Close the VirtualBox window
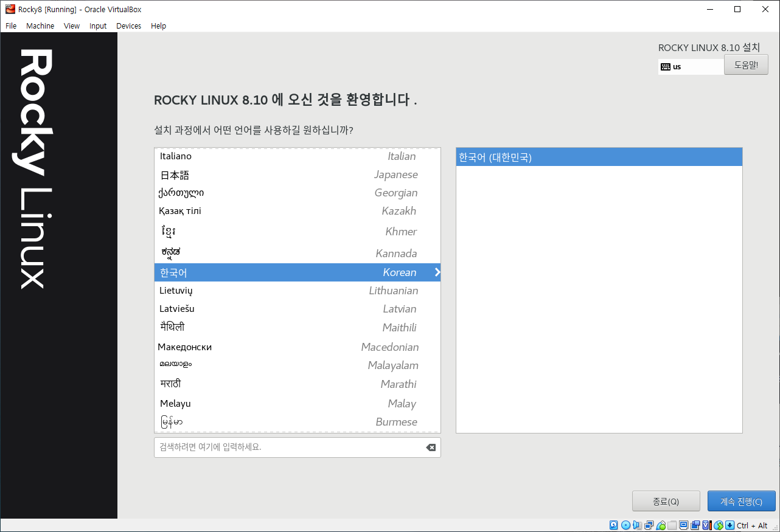 click(x=765, y=9)
